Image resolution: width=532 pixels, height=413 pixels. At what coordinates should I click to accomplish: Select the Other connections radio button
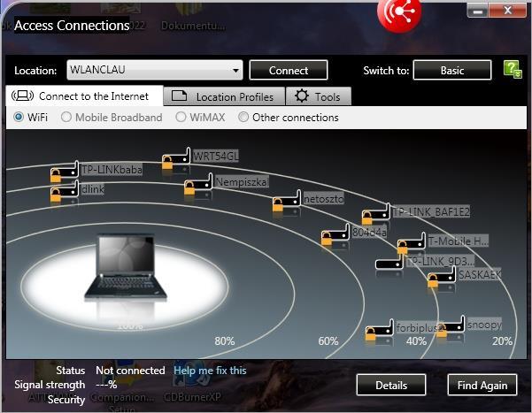(x=243, y=117)
